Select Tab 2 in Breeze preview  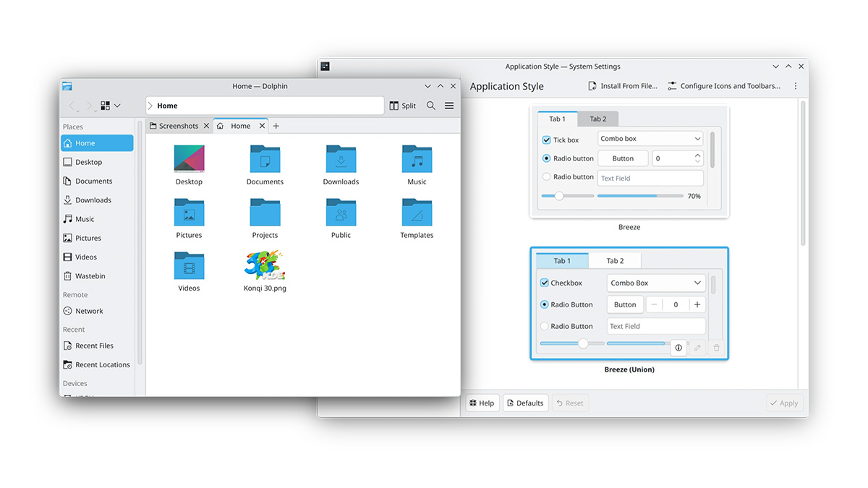[598, 119]
